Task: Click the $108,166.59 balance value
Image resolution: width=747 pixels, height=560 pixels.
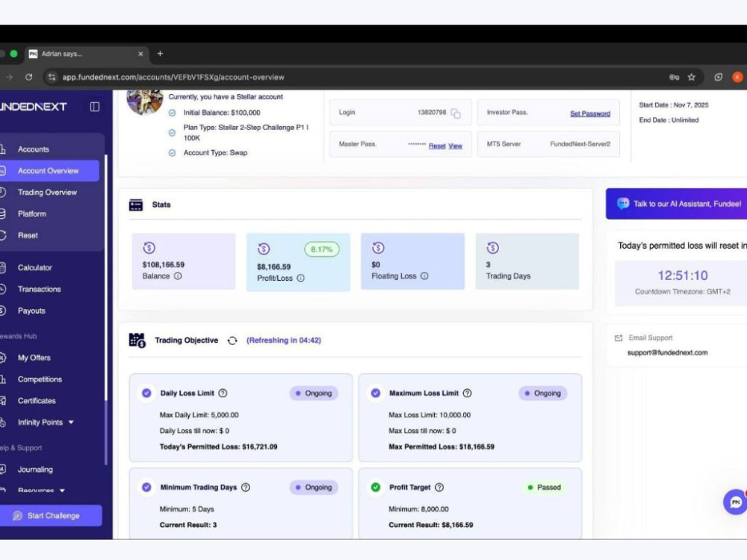Action: (x=164, y=265)
